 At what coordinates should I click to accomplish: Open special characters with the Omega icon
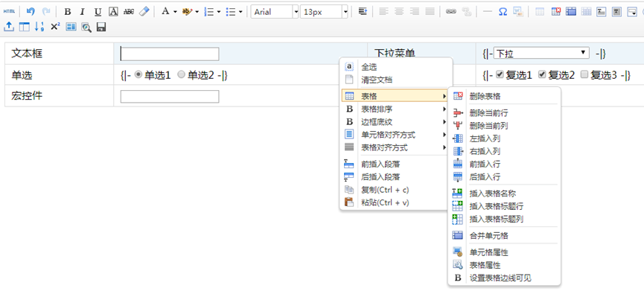point(503,11)
